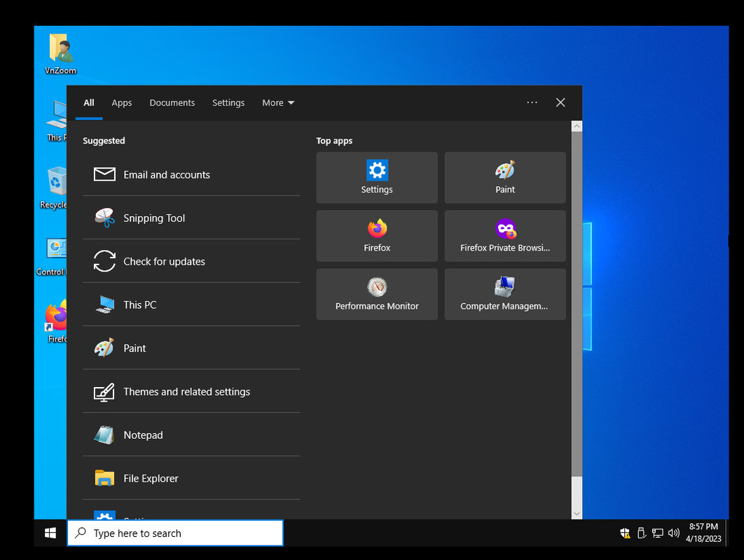Click the Paint palette icon in Suggested list
744x560 pixels.
104,348
